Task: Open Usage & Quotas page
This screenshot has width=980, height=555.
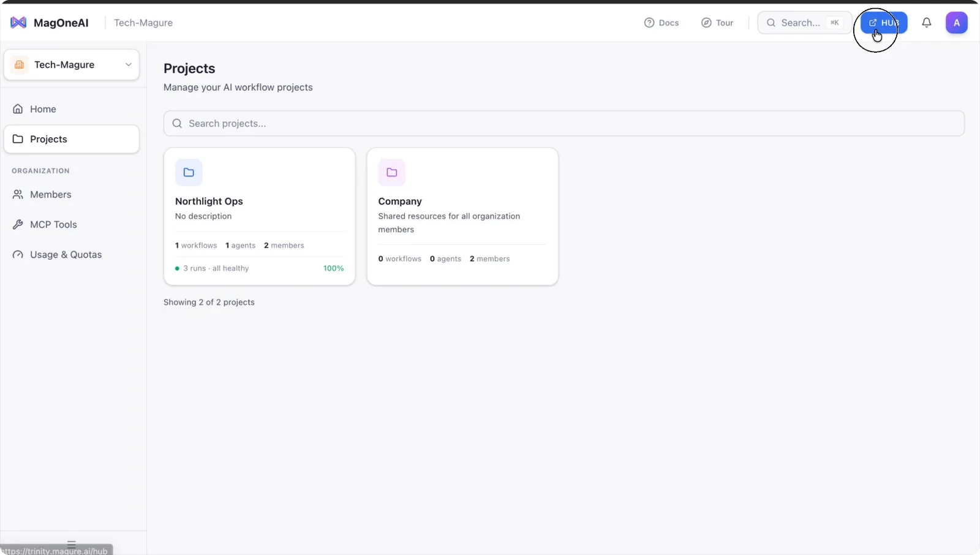Action: click(x=72, y=254)
